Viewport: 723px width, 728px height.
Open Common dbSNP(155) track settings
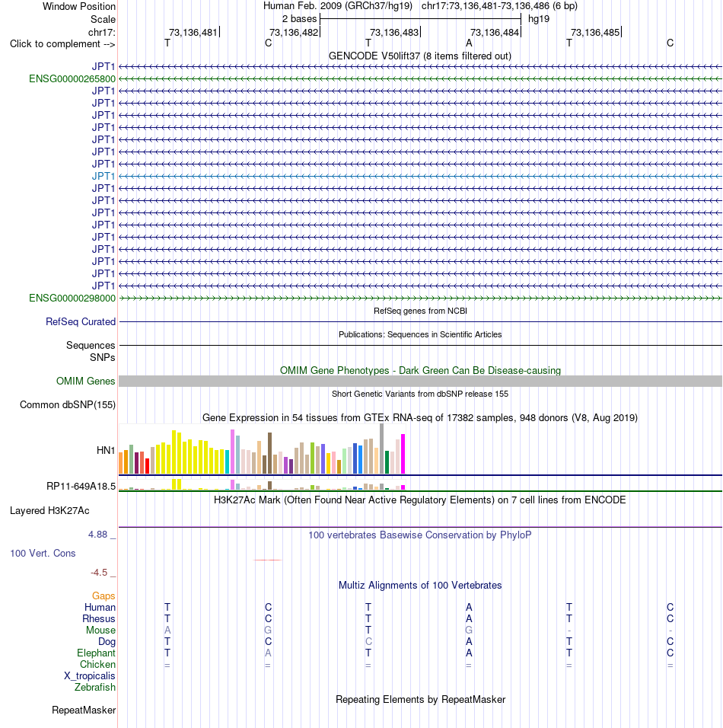(67, 405)
